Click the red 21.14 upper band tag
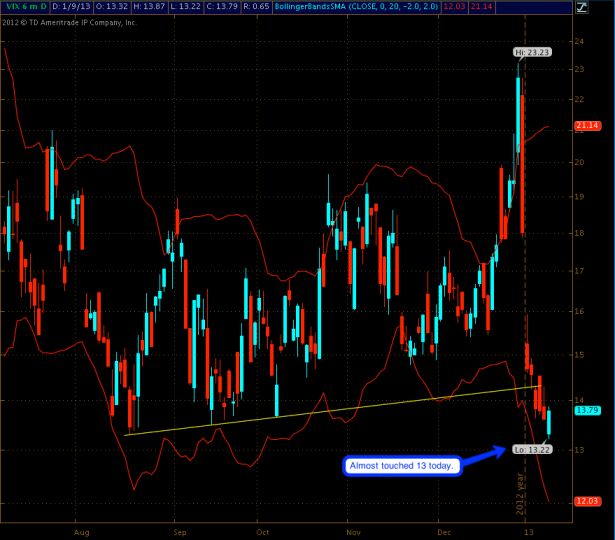615x540 pixels. (586, 125)
